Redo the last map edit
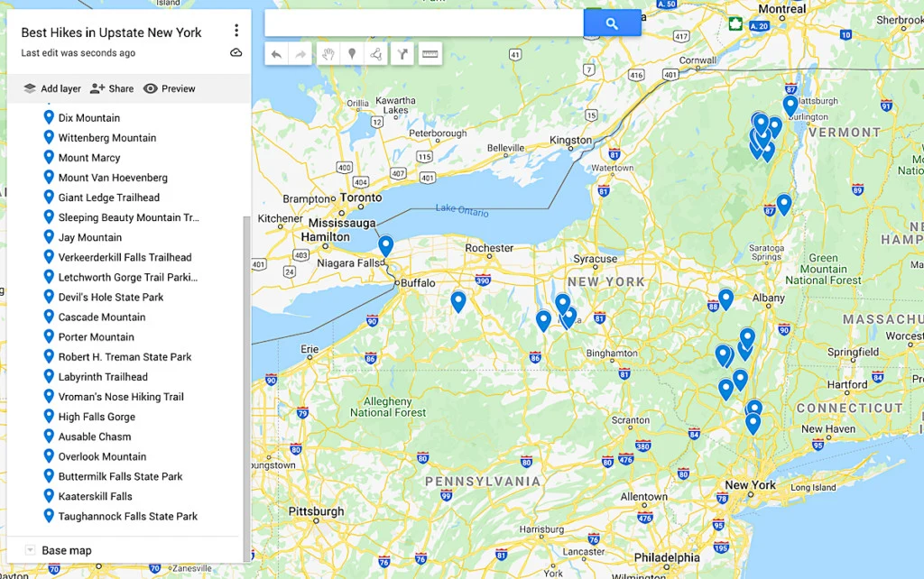This screenshot has height=579, width=924. pyautogui.click(x=300, y=54)
